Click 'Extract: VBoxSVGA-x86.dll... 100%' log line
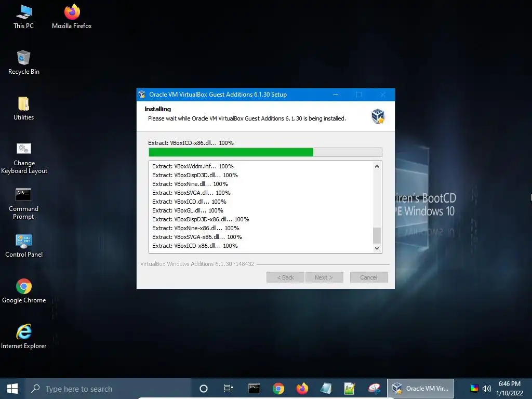 (x=197, y=237)
